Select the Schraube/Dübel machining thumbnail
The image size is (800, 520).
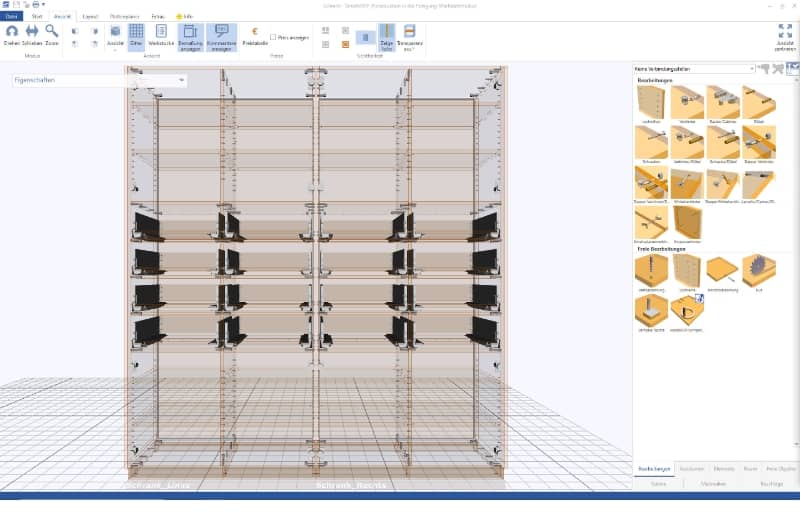(723, 144)
